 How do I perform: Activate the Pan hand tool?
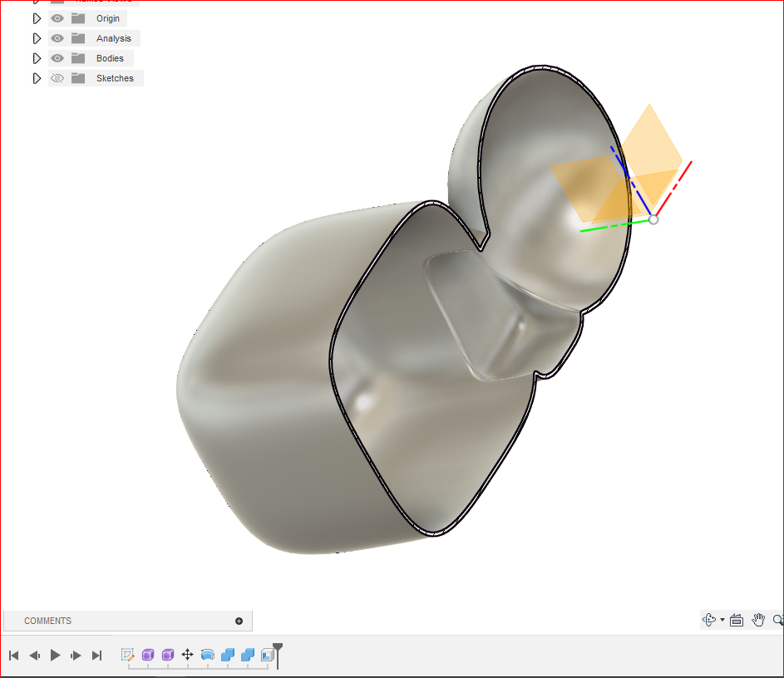coord(758,620)
